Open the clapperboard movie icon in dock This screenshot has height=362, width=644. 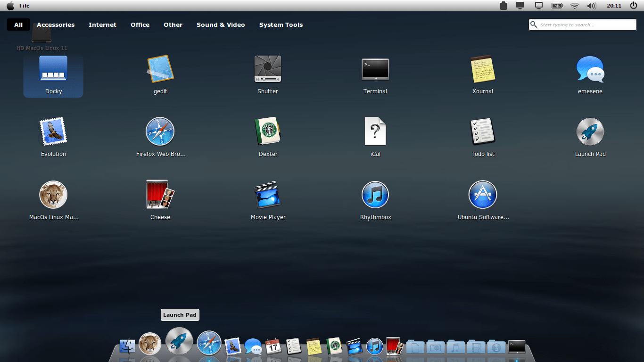[x=355, y=347]
